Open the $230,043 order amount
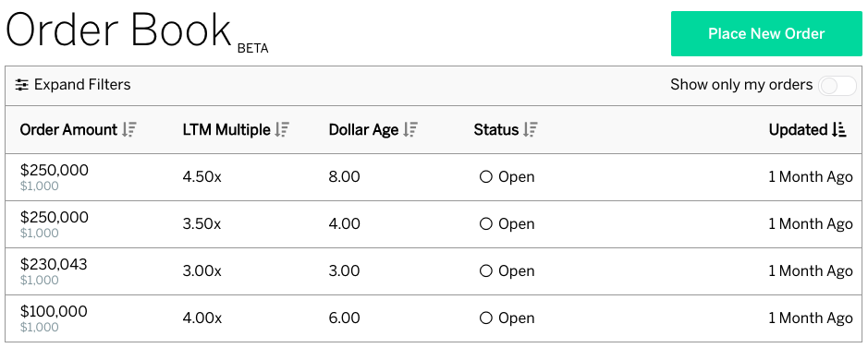 click(x=54, y=264)
